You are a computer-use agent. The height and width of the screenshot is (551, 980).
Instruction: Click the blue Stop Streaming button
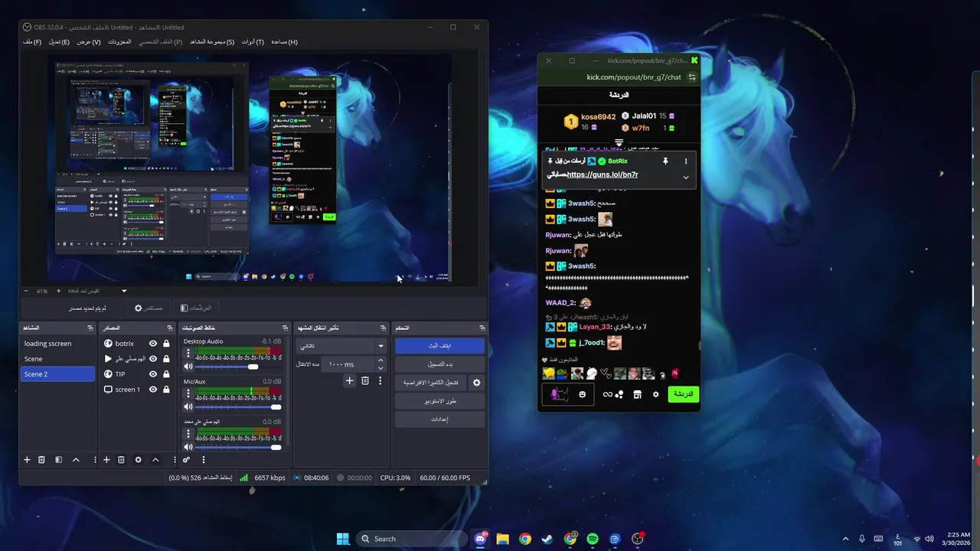(439, 346)
